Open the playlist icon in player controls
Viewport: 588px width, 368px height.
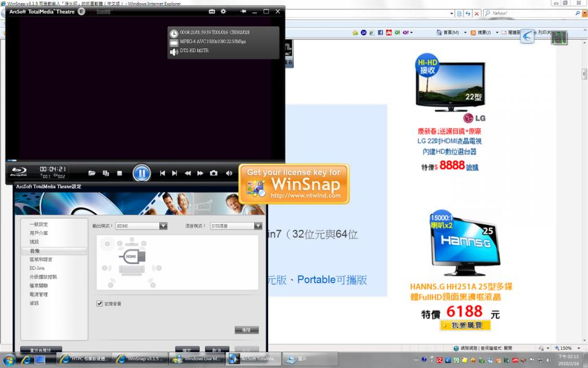pyautogui.click(x=106, y=173)
